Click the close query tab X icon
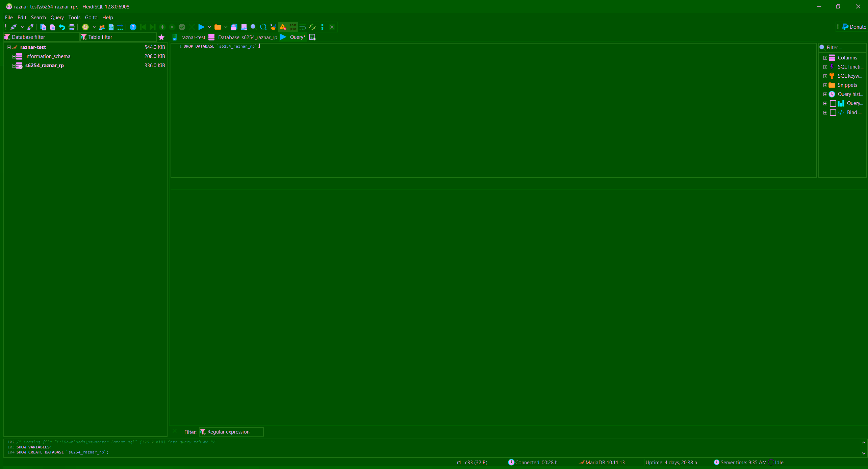This screenshot has width=868, height=469. tap(332, 27)
